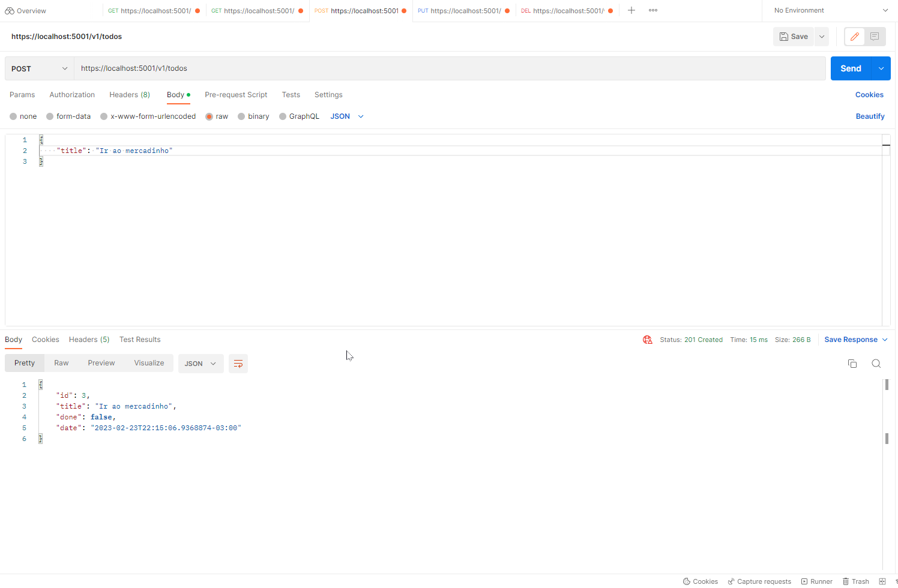Open the request Settings tab
Screen dimensions: 898x588
pyautogui.click(x=328, y=95)
